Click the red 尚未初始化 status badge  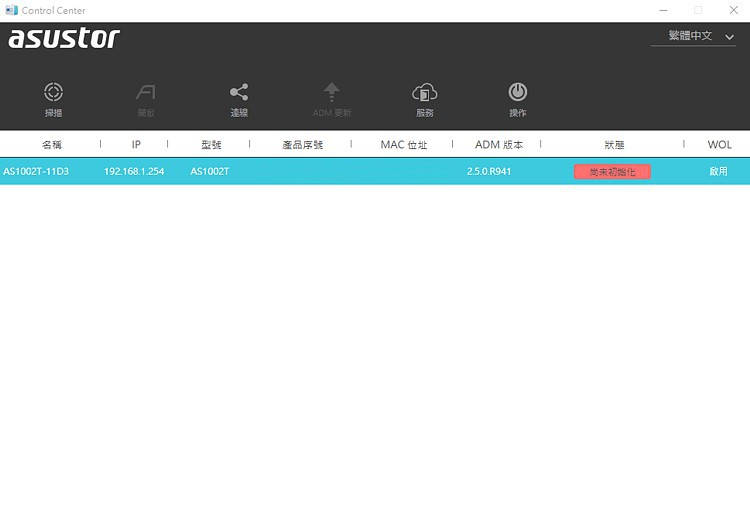(612, 172)
